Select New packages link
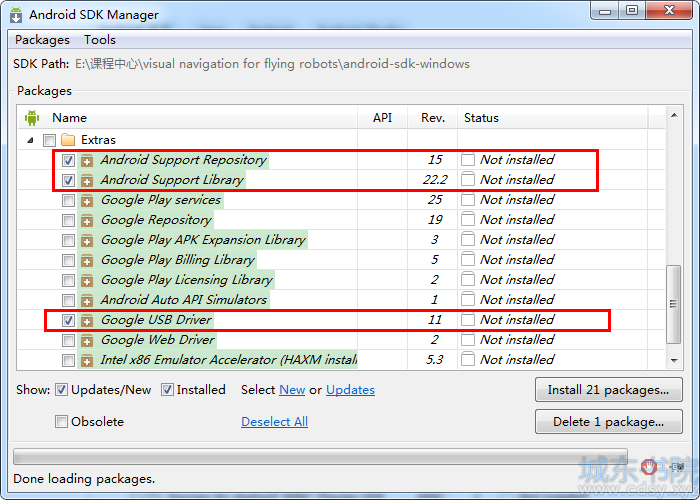 (x=292, y=390)
